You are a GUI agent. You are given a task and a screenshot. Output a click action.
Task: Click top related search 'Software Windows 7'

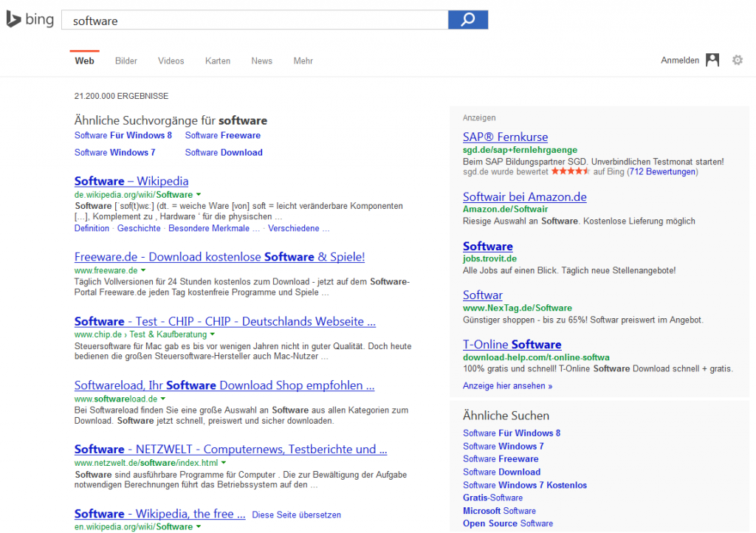[114, 152]
